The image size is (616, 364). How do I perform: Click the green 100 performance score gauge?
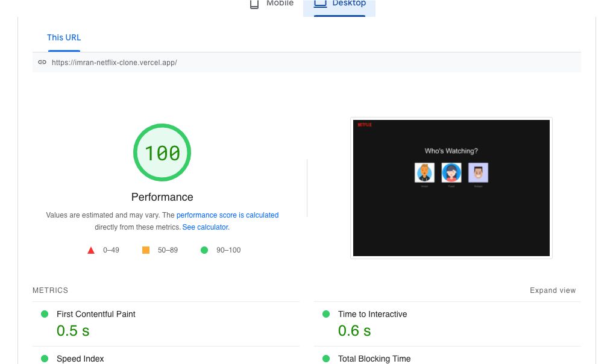[x=162, y=153]
